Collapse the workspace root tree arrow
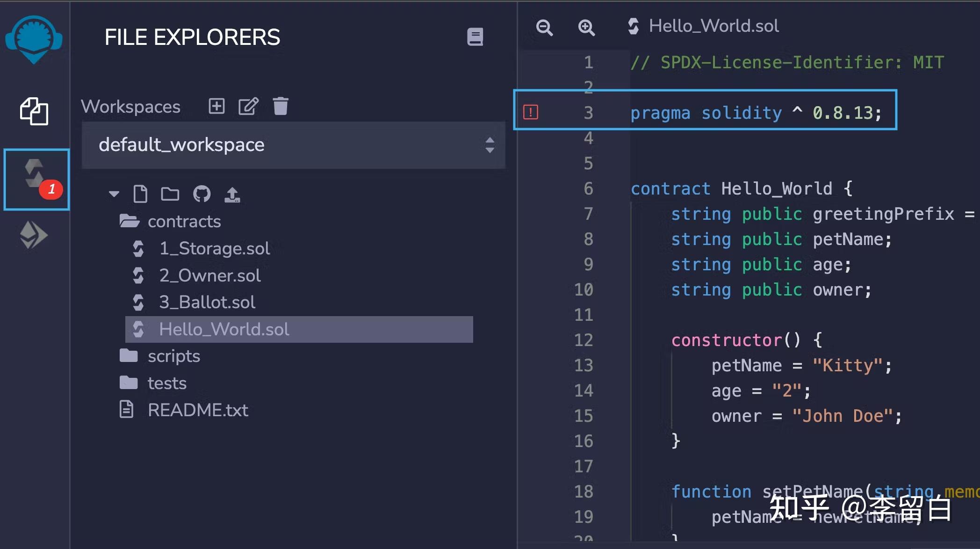 114,194
